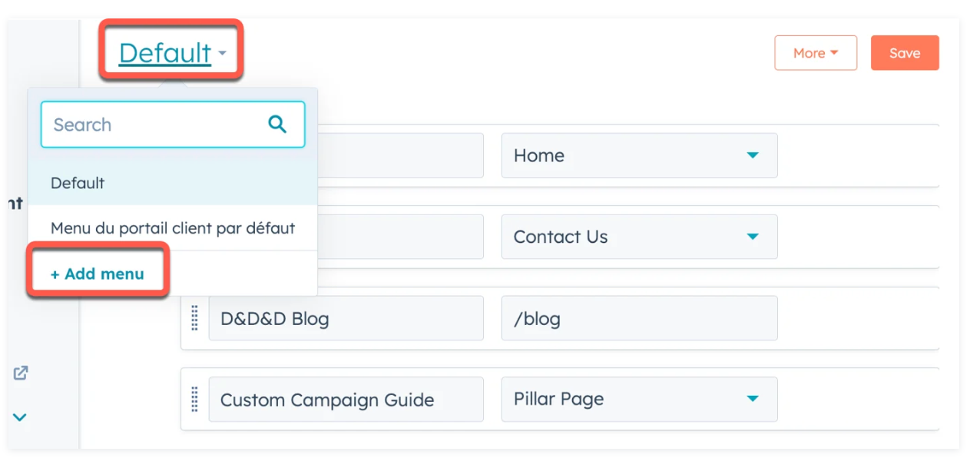Expand the More options dropdown
This screenshot has width=980, height=458.
point(816,52)
